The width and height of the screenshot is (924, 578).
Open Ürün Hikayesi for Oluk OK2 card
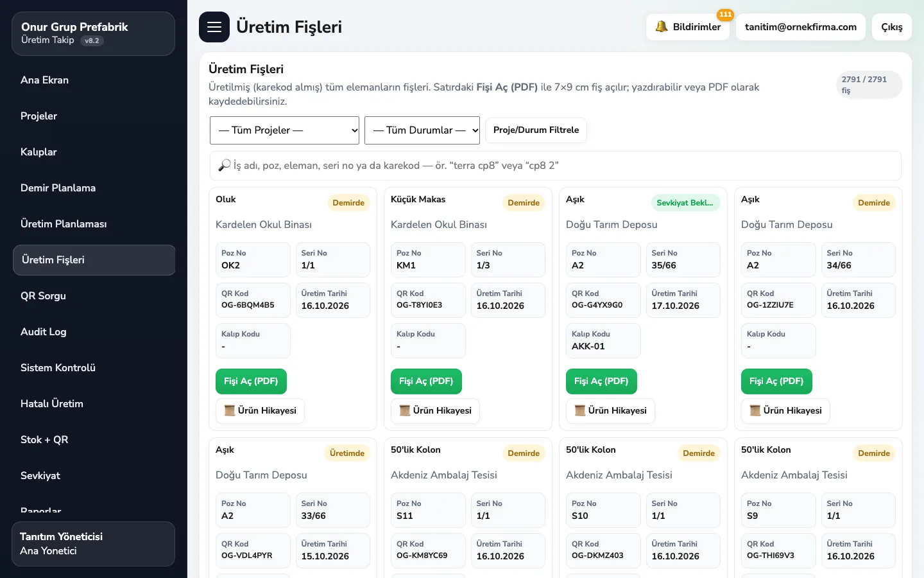[x=260, y=410]
